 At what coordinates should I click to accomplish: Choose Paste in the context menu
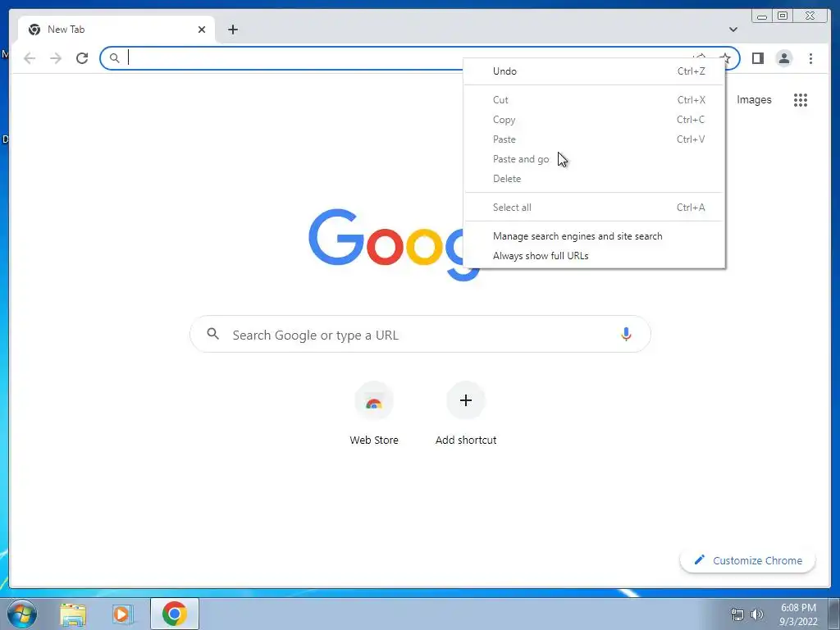pyautogui.click(x=594, y=139)
